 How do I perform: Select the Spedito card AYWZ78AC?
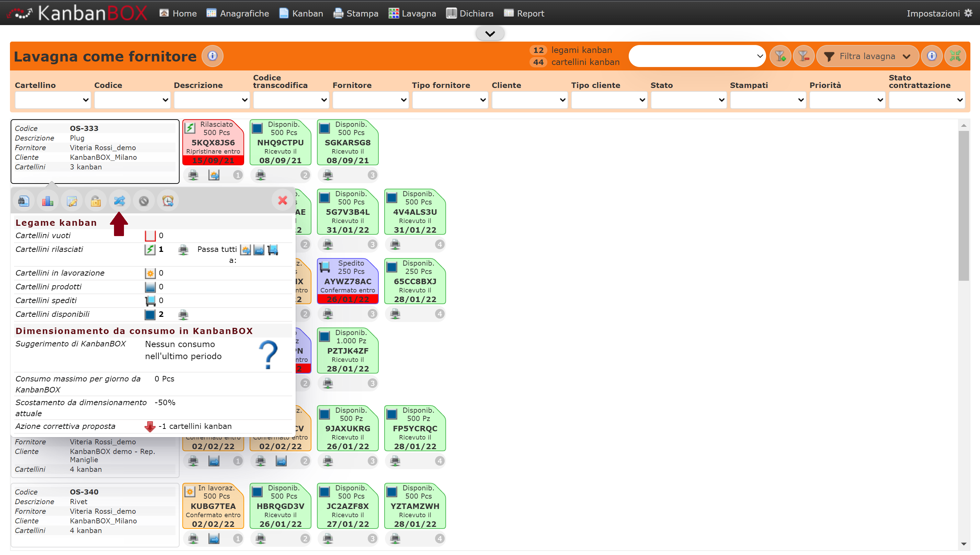coord(348,281)
